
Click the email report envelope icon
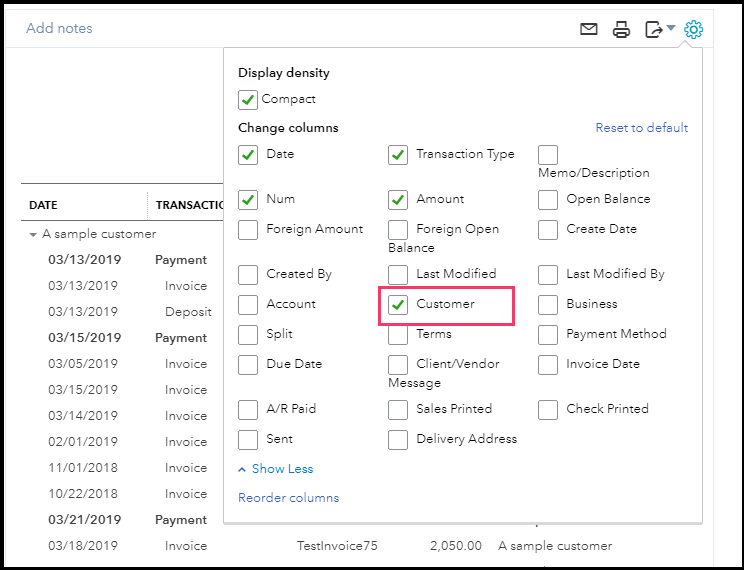[589, 29]
